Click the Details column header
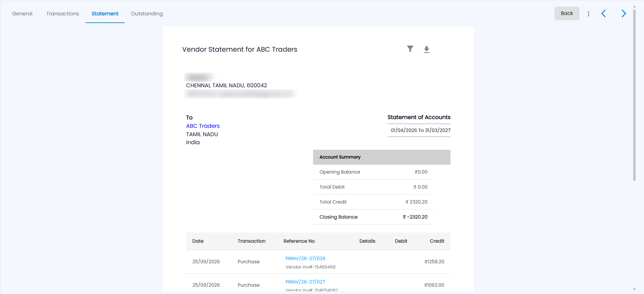This screenshot has width=644, height=294. (368, 241)
